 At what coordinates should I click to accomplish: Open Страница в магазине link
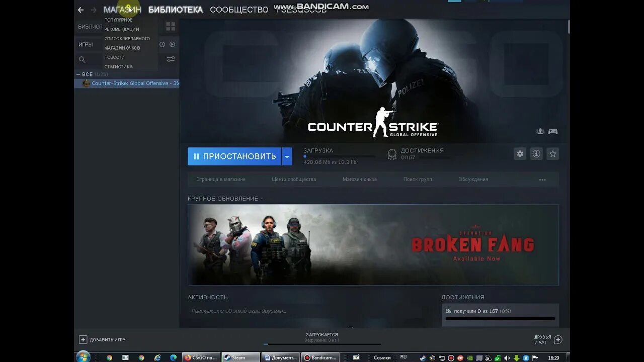[x=221, y=179]
